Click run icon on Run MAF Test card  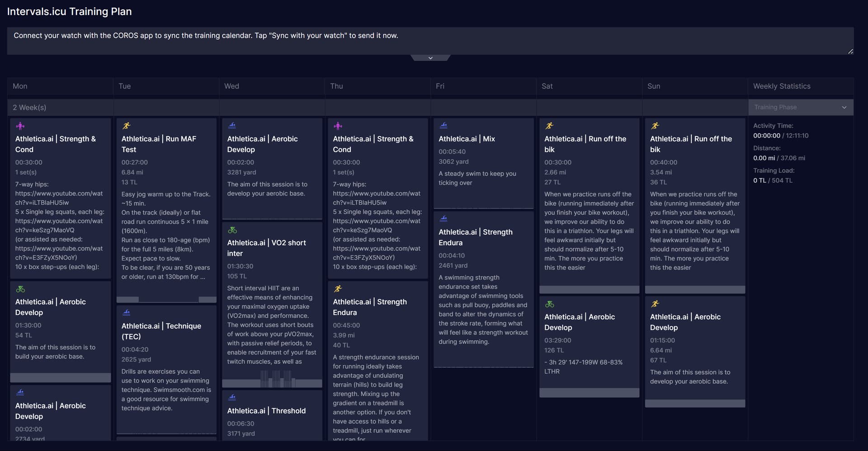126,126
